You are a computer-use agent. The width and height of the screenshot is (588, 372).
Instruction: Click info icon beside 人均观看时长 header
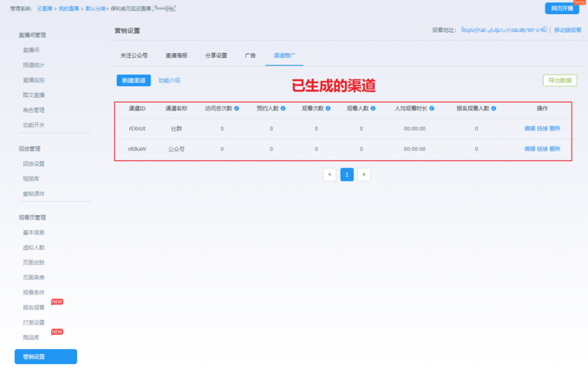(x=432, y=108)
